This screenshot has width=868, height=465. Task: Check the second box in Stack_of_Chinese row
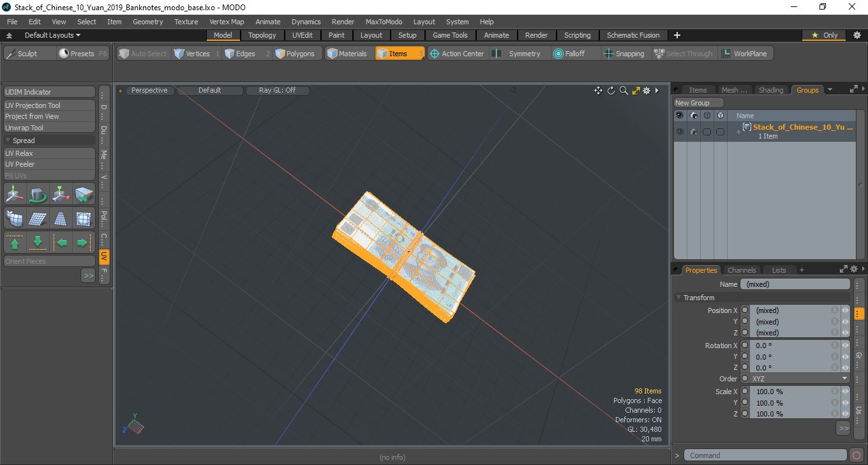click(720, 132)
